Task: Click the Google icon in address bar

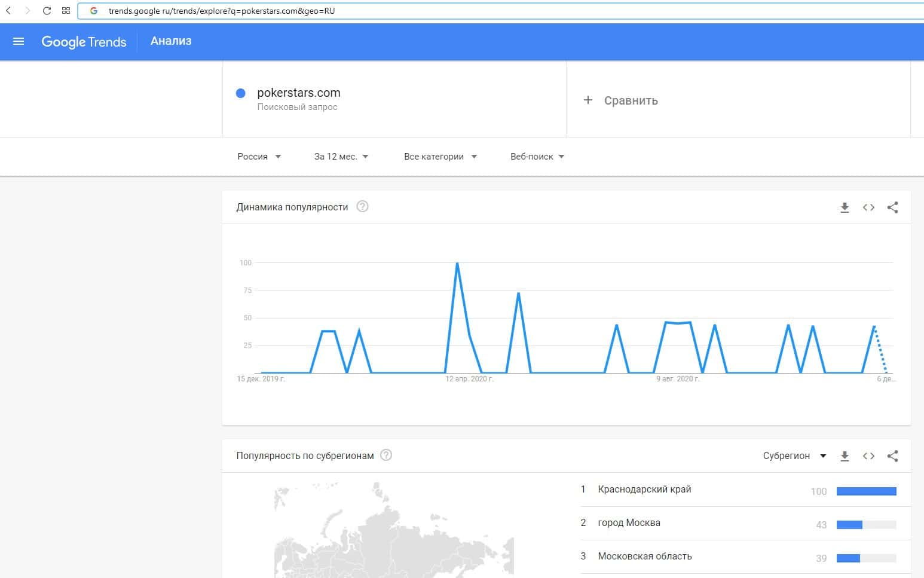Action: click(x=94, y=11)
